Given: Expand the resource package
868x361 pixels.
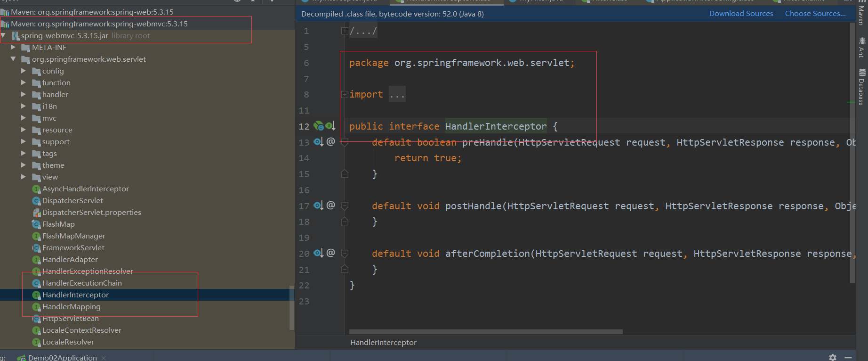Looking at the screenshot, I should point(24,130).
